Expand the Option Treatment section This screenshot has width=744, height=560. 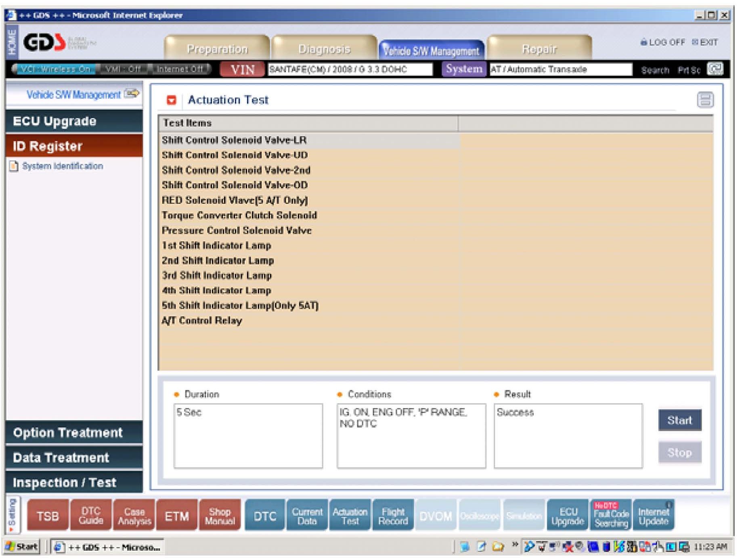74,432
